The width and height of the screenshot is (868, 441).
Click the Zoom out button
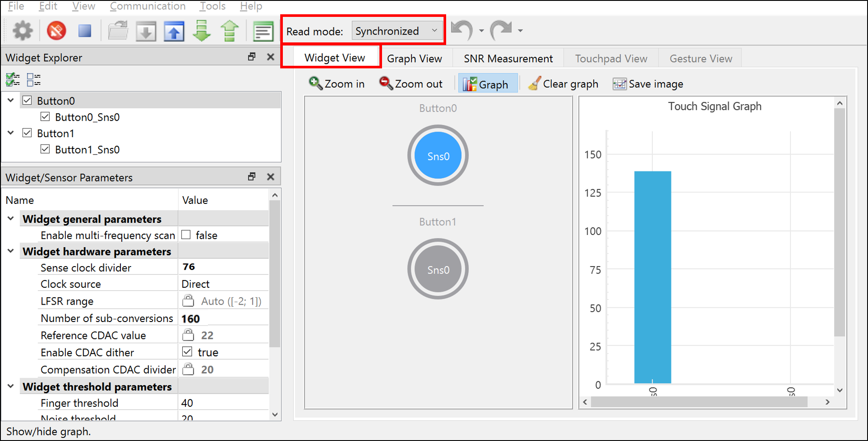pyautogui.click(x=411, y=84)
